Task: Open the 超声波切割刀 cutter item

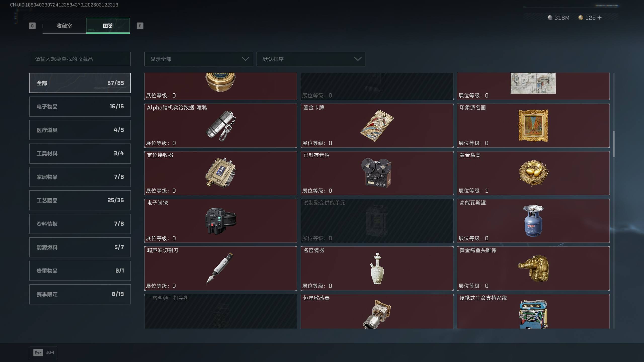Action: (221, 268)
